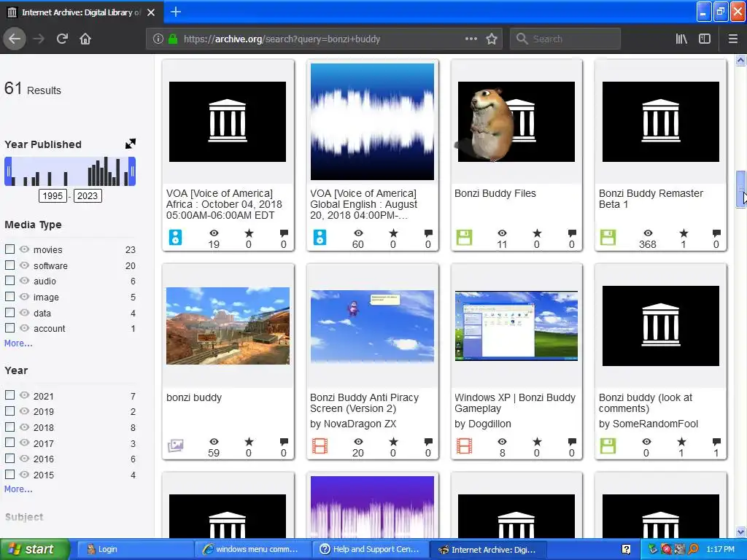The width and height of the screenshot is (747, 560).
Task: Open Windows XP Bonzi Buddy Gameplay title
Action: pyautogui.click(x=515, y=402)
